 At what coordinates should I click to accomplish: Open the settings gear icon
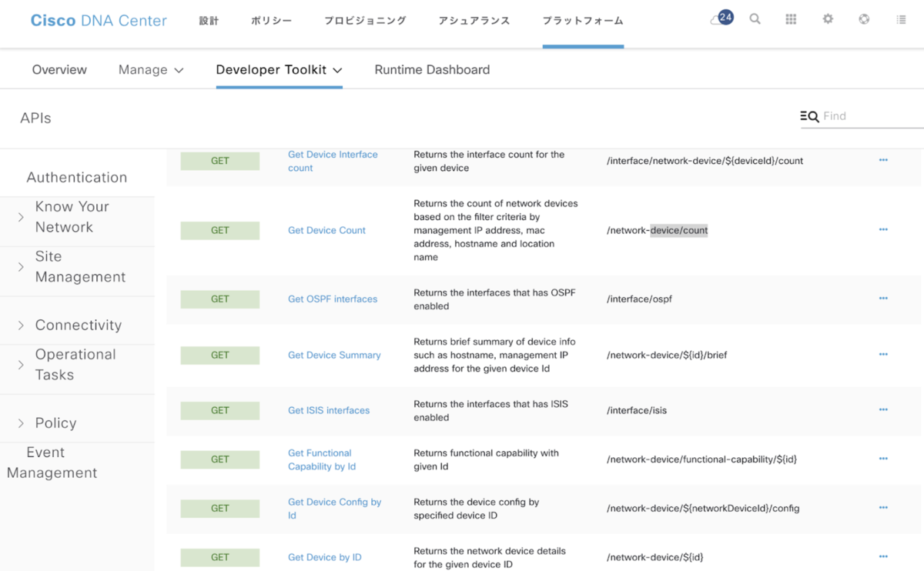click(828, 19)
